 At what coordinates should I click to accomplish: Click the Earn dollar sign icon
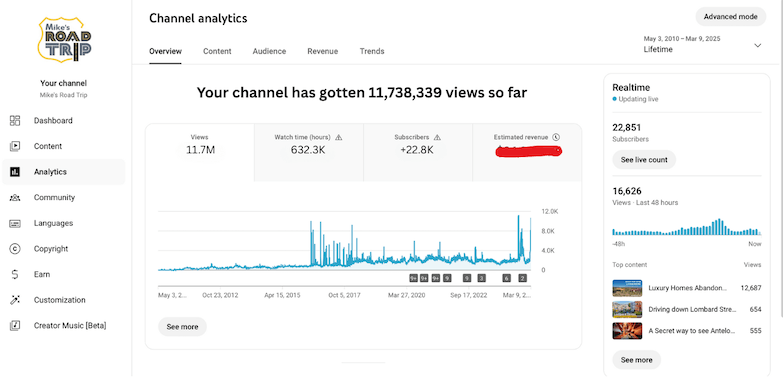[x=15, y=274]
